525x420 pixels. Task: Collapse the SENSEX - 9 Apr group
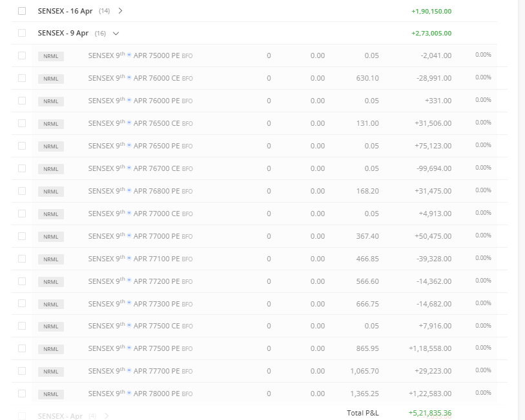[116, 34]
